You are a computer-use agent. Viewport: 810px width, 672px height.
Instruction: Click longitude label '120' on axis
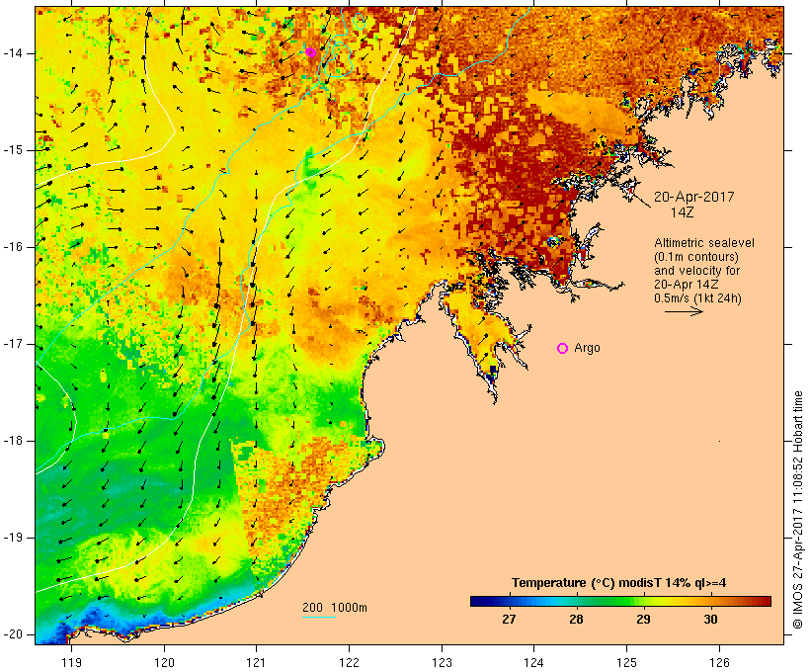point(164,662)
